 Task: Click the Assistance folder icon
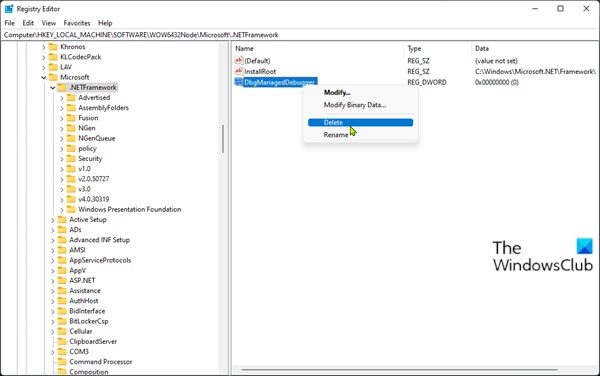click(62, 291)
